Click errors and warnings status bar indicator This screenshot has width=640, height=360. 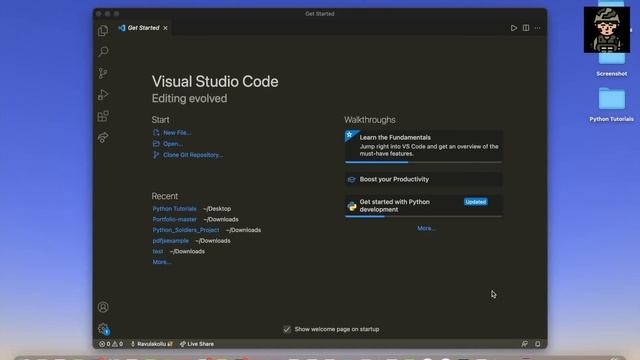[111, 344]
